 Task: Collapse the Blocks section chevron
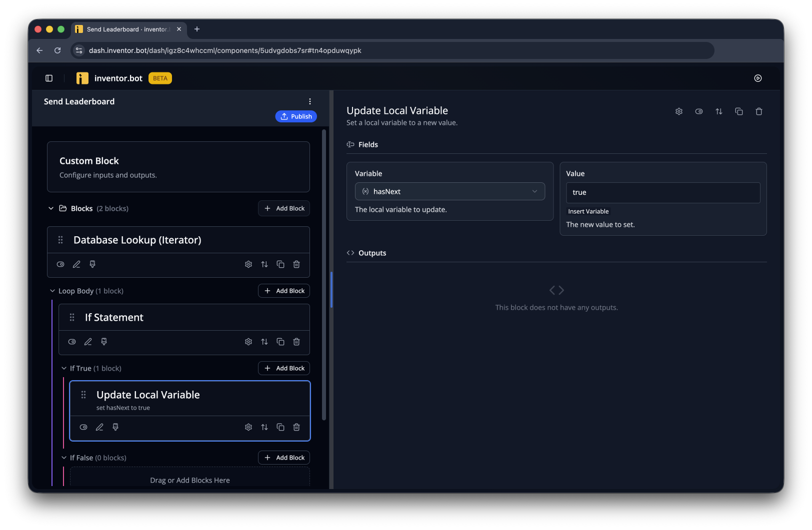point(51,208)
